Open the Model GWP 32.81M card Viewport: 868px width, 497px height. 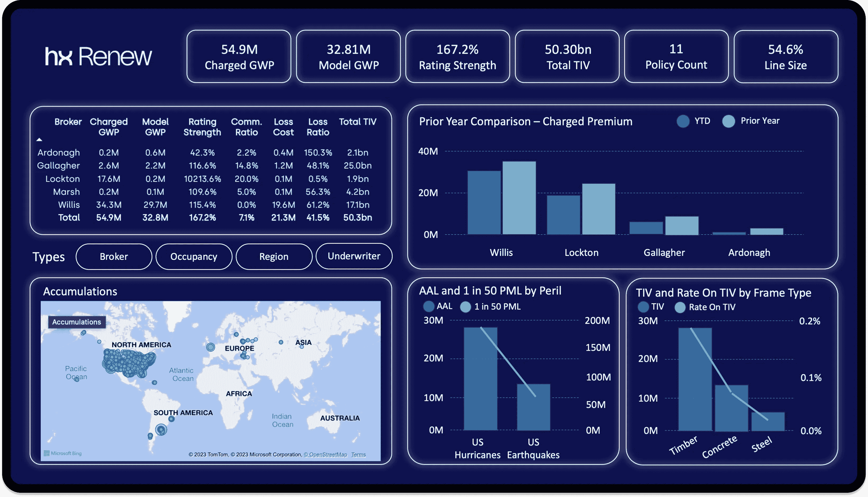point(349,57)
